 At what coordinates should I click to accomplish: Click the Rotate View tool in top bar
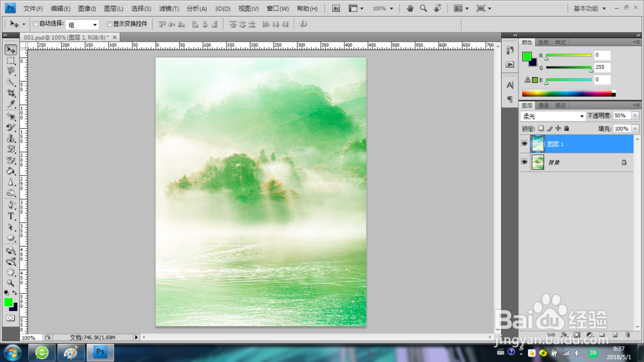[438, 8]
